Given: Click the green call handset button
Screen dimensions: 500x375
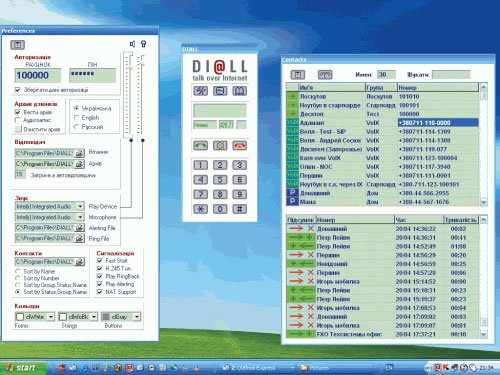Looking at the screenshot, I should (x=200, y=145).
